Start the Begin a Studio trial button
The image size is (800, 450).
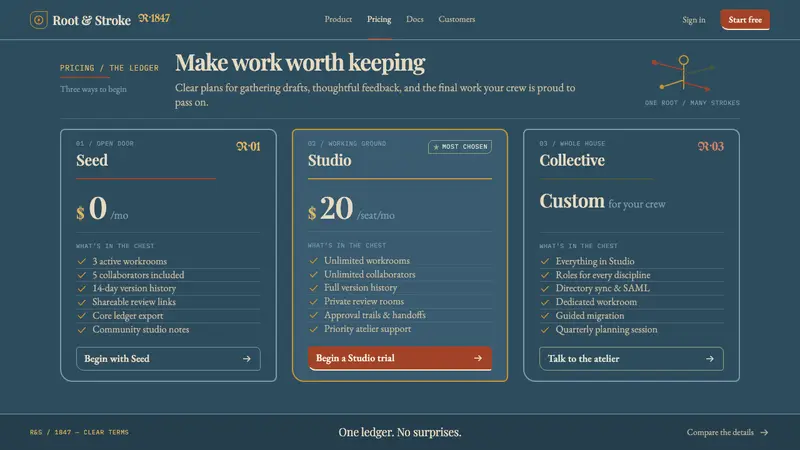pos(400,358)
